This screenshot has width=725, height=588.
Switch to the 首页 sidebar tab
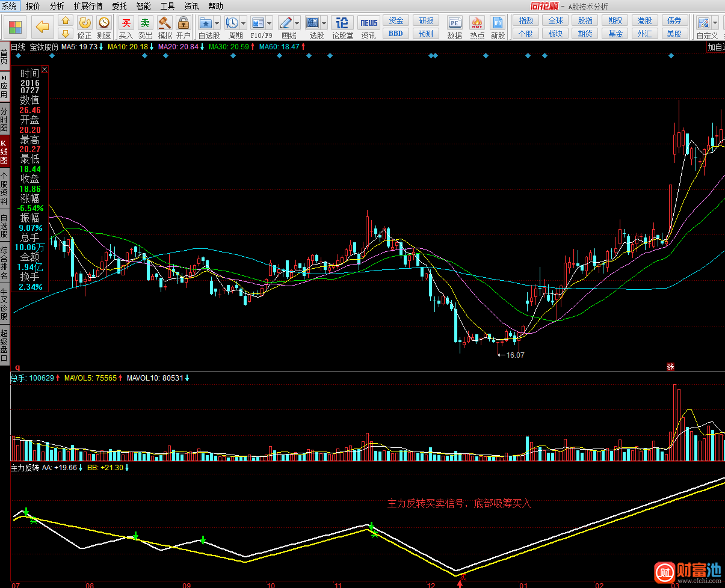click(4, 57)
